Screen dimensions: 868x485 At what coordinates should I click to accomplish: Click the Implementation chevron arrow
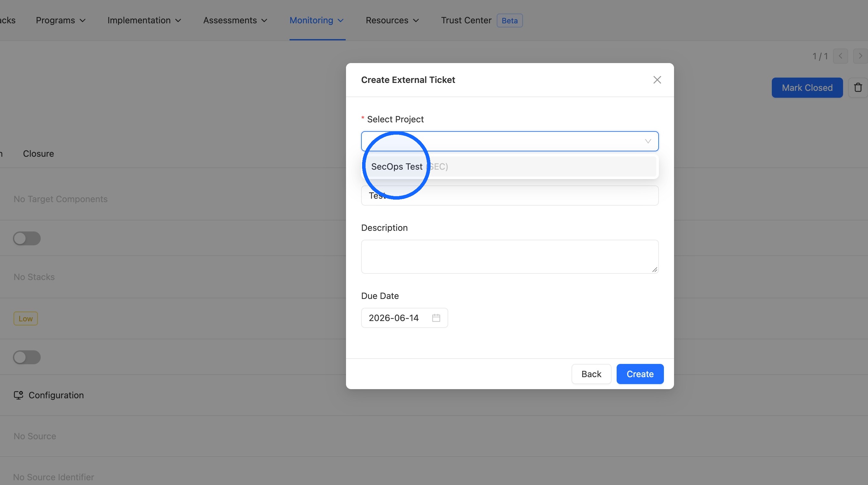(x=178, y=20)
